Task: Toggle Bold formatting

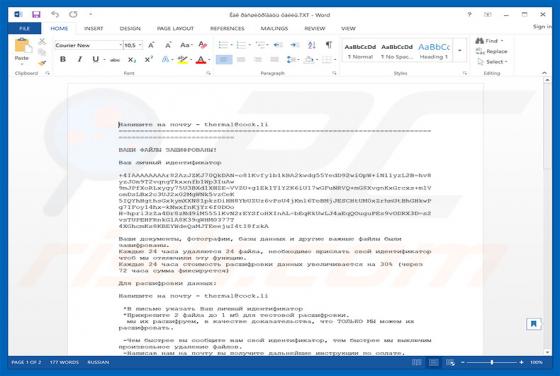Action: tap(63, 60)
